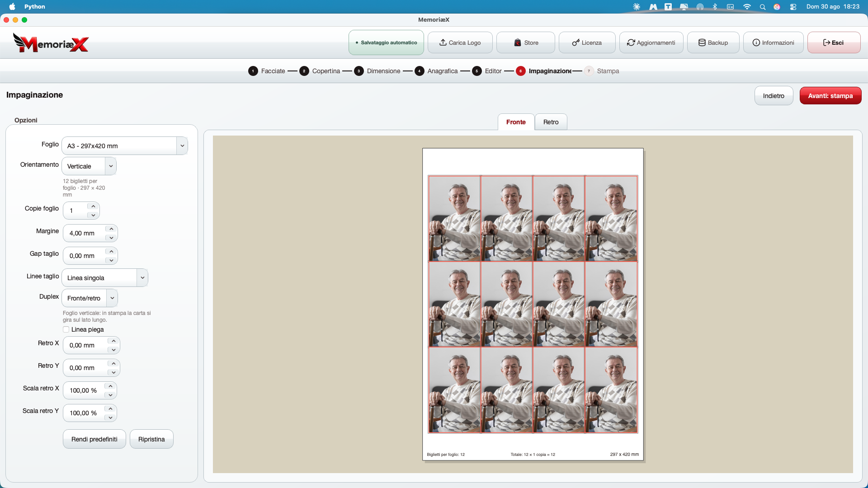Click step 3 circle for Dimensione
Viewport: 868px width, 488px height.
359,71
